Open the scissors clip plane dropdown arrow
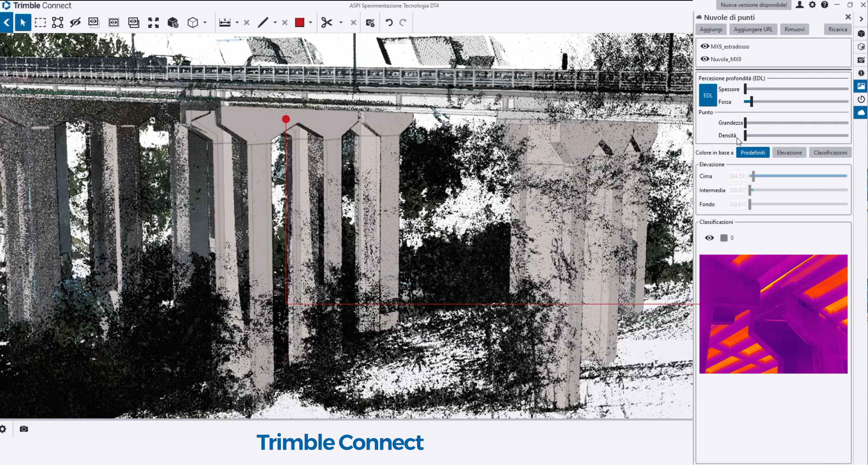The image size is (868, 465). (341, 23)
